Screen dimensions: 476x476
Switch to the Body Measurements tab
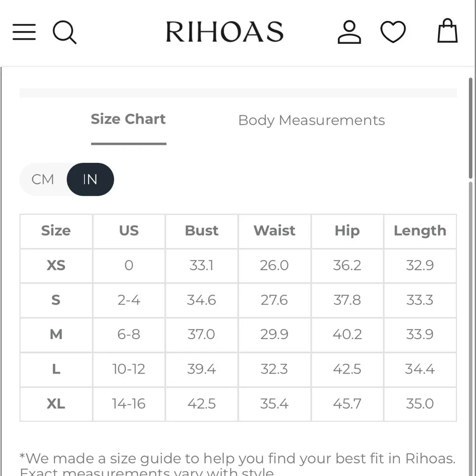pos(312,120)
